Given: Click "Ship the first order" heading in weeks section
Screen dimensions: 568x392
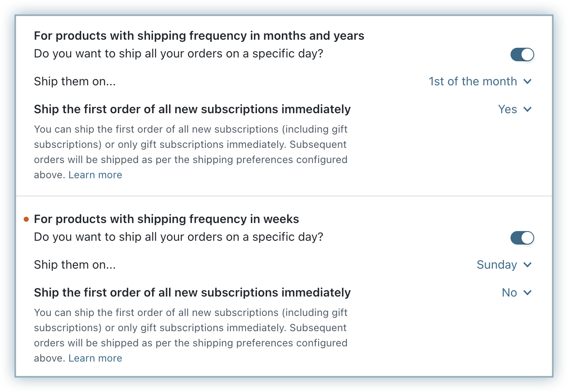Looking at the screenshot, I should (192, 293).
